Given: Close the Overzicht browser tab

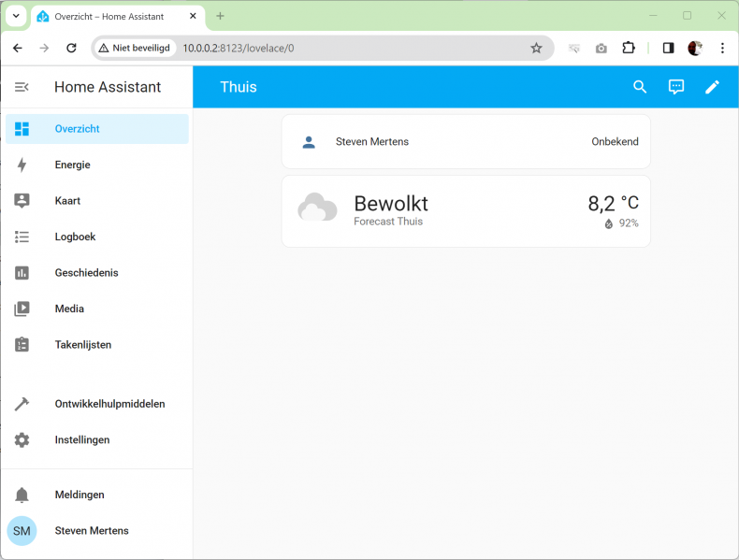Looking at the screenshot, I should coord(193,16).
